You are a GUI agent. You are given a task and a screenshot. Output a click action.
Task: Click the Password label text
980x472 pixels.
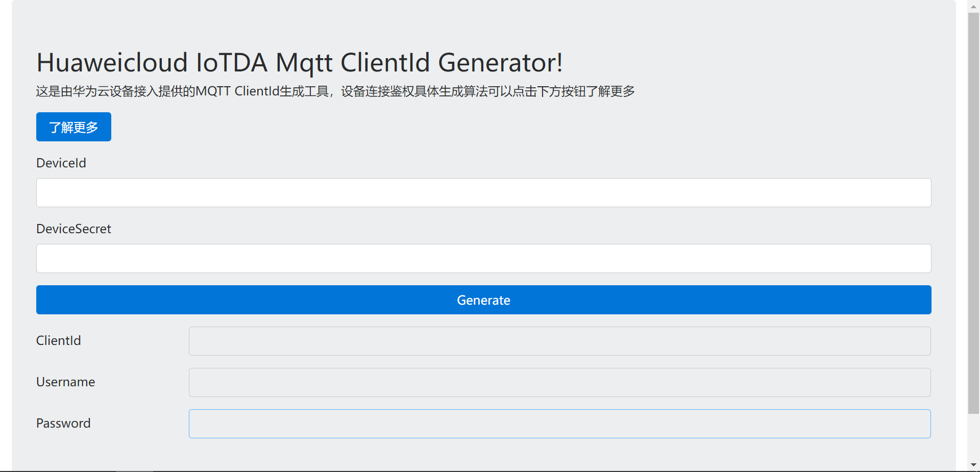point(63,424)
